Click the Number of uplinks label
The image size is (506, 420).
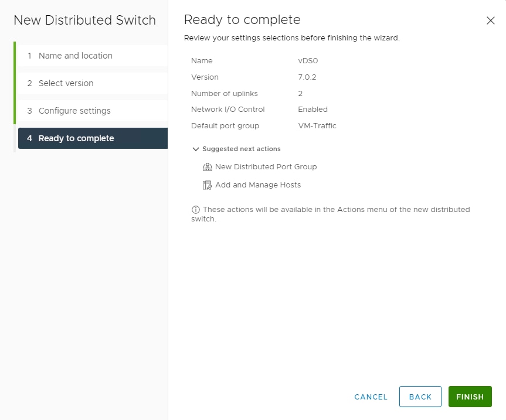click(225, 94)
